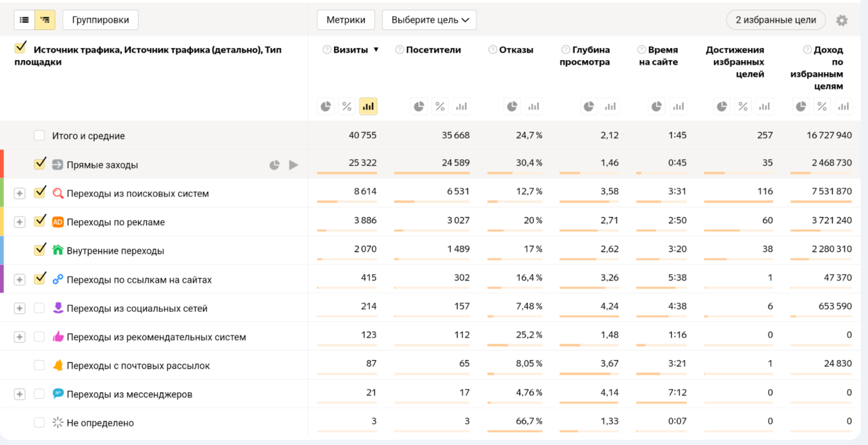Expand Переходы из поисковых систем row
This screenshot has width=868, height=445.
click(20, 194)
